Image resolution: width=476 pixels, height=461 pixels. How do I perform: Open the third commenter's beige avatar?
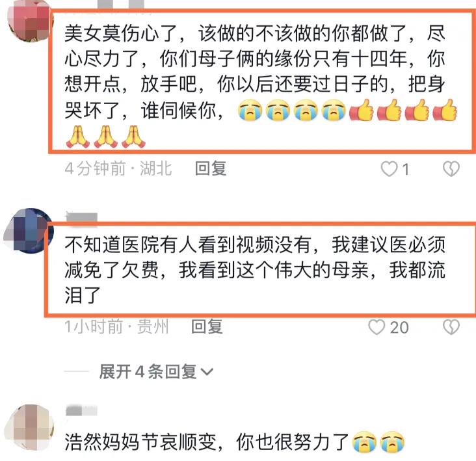pyautogui.click(x=29, y=427)
